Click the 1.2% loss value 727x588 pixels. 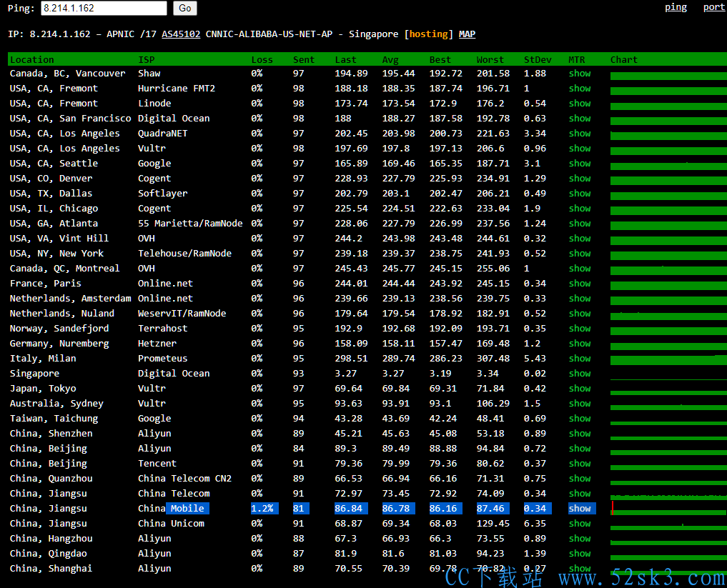pos(262,509)
